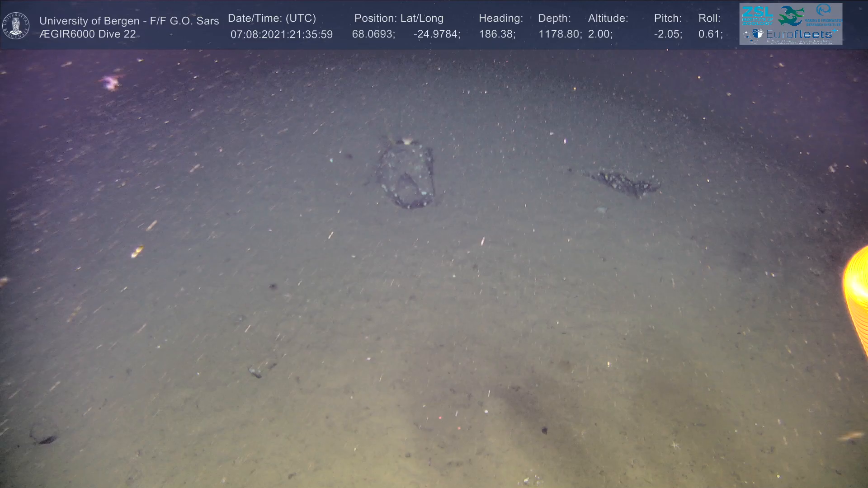
Task: Click the Pitch value -2.05
Action: pyautogui.click(x=668, y=34)
